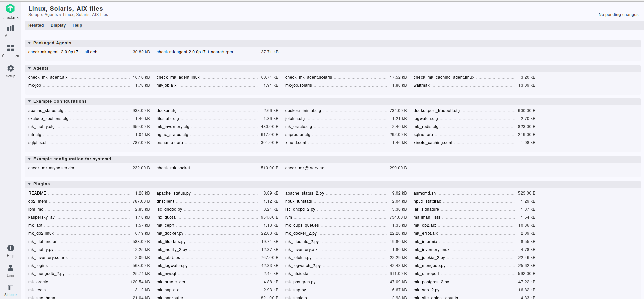The image size is (644, 299).
Task: Open check_mk-async.service file
Action: pyautogui.click(x=52, y=168)
